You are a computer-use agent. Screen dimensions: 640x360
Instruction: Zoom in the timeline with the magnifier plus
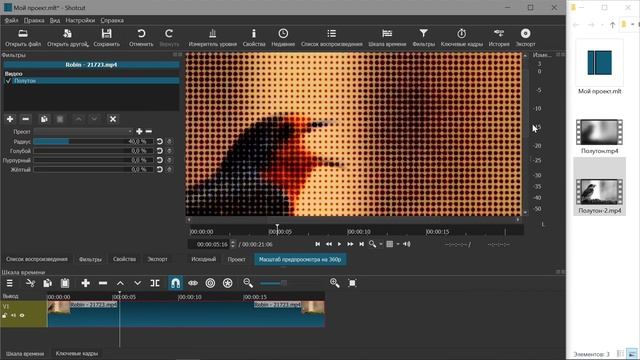[335, 283]
